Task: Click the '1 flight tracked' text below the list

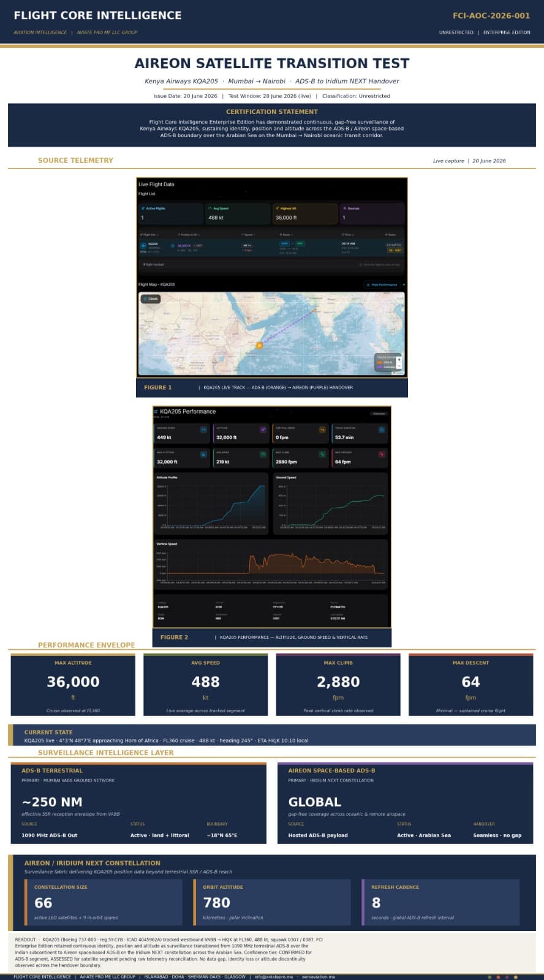Action: (154, 265)
